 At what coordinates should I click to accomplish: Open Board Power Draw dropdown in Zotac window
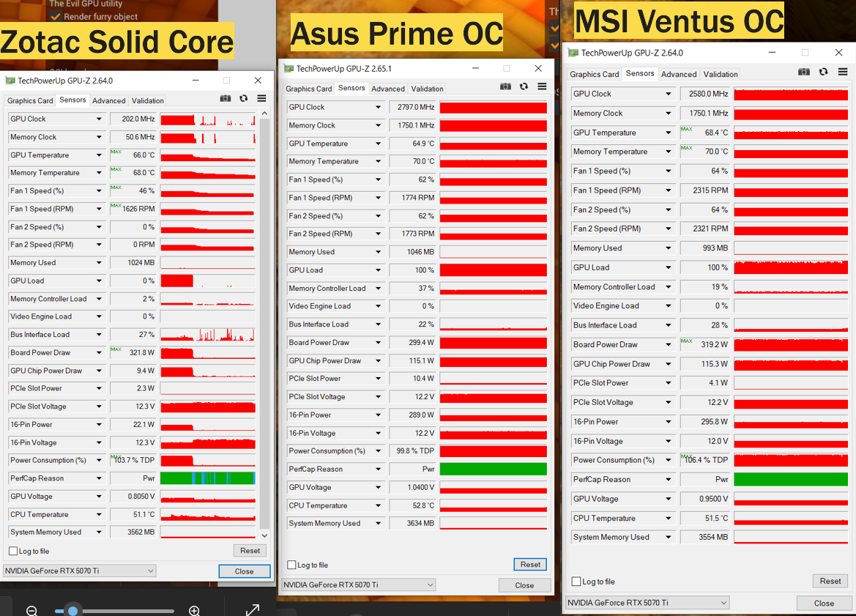click(99, 352)
